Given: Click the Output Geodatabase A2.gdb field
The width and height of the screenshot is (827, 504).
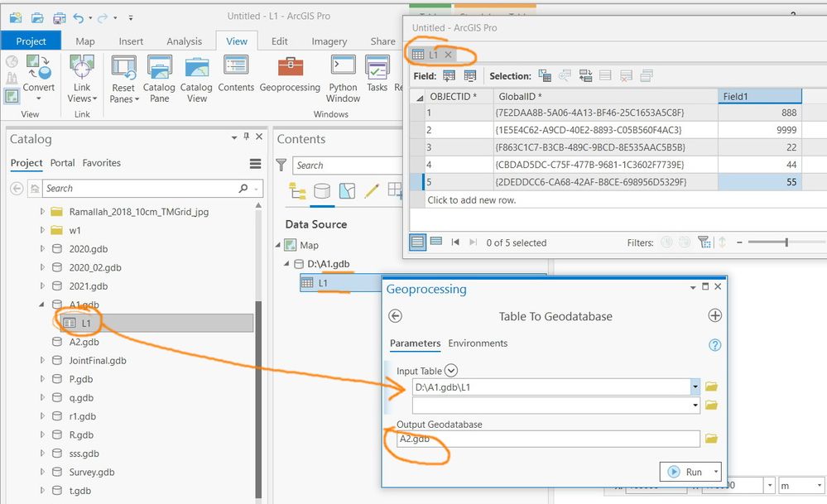Looking at the screenshot, I should pos(548,439).
